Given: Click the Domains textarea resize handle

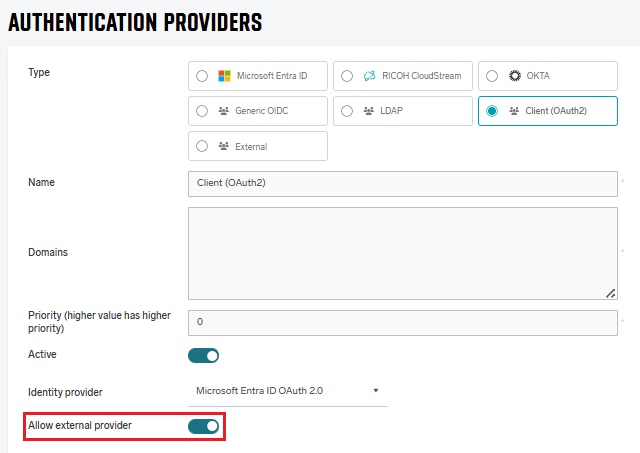Looking at the screenshot, I should (x=610, y=293).
